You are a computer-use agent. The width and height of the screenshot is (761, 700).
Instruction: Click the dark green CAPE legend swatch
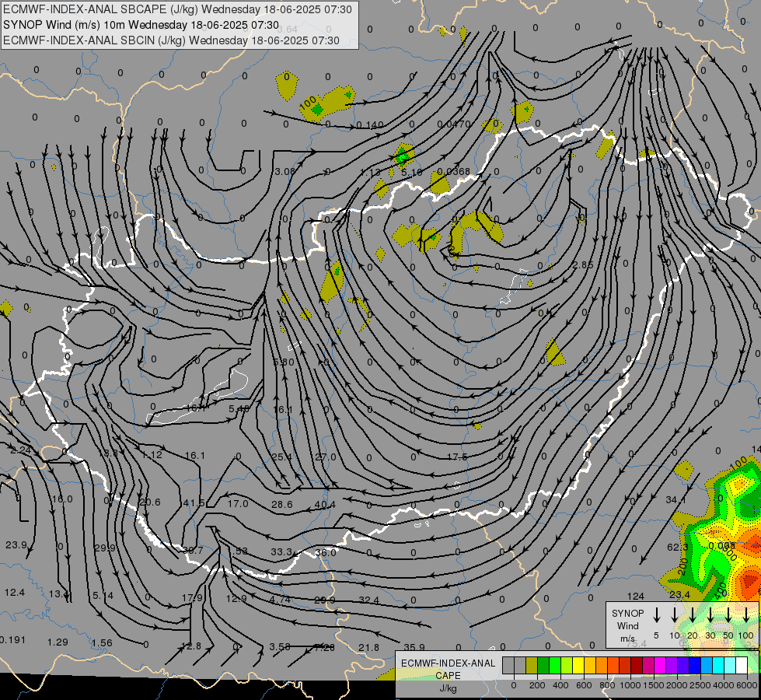(543, 665)
